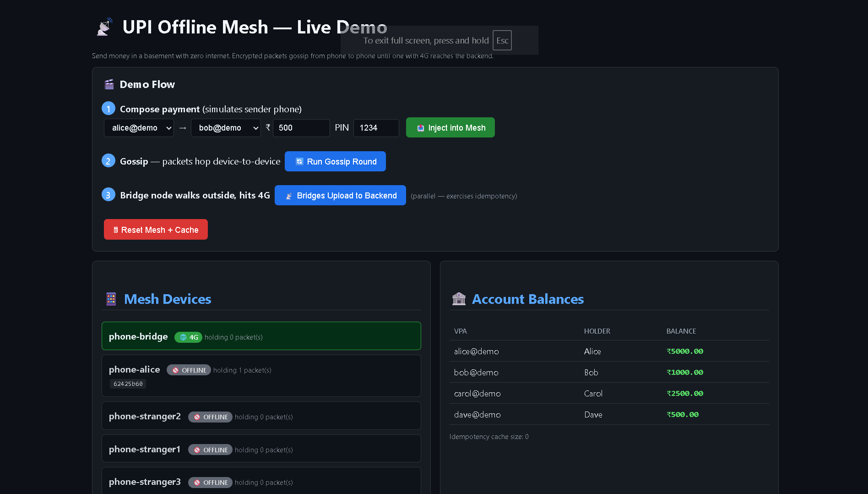Click Bob's balance ₹1000.00
Viewport: 868px width, 494px height.
[685, 373]
